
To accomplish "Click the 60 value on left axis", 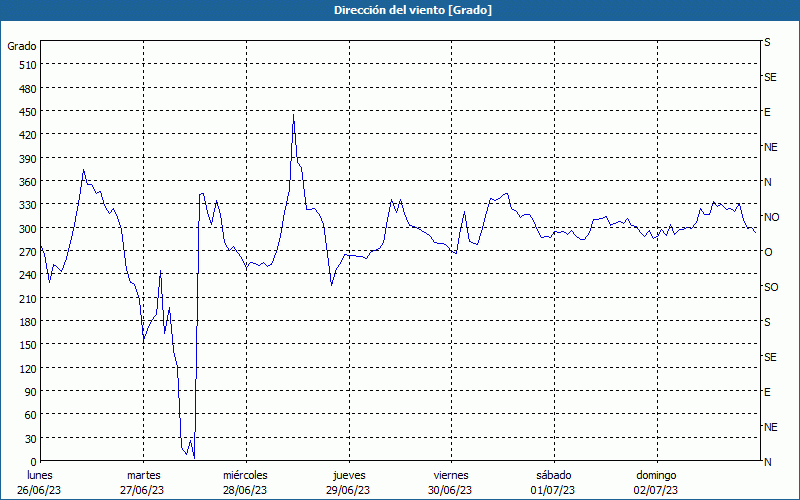I will click(31, 415).
